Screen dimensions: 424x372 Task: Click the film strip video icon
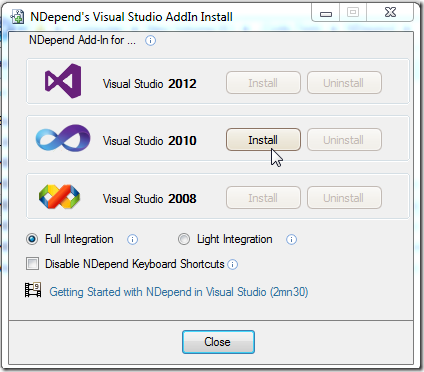(33, 290)
